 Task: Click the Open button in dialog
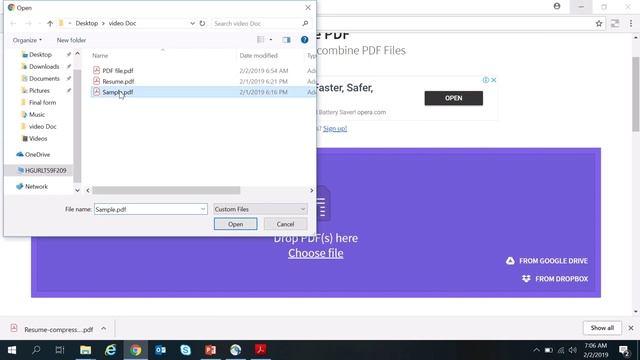236,224
